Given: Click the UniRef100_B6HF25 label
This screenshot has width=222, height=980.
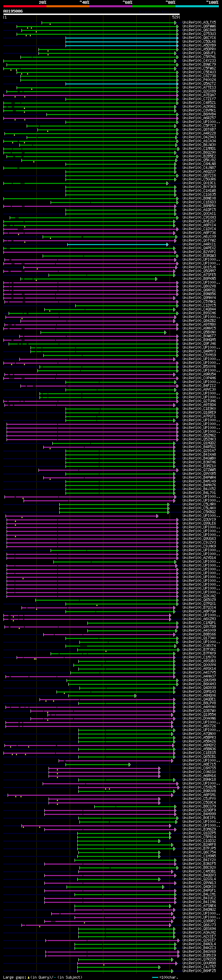Looking at the screenshot, I should (x=199, y=971).
